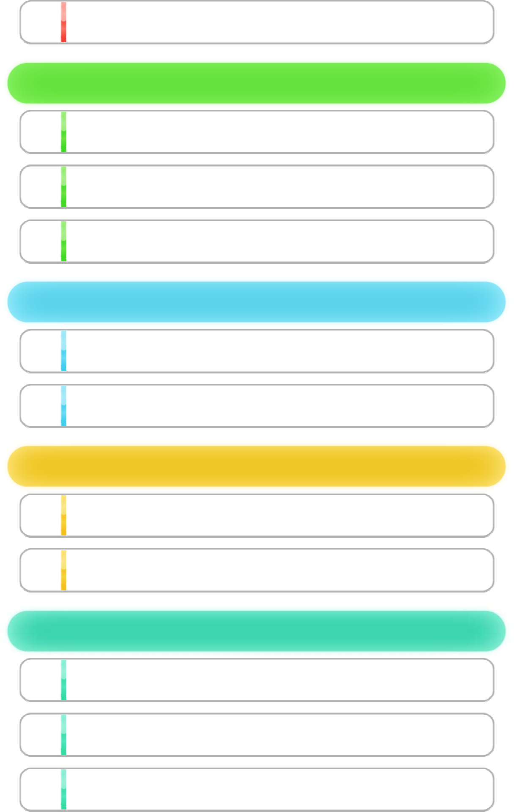The image size is (514, 812).
Task: Click the red color stripe in top row
Action: click(x=63, y=22)
